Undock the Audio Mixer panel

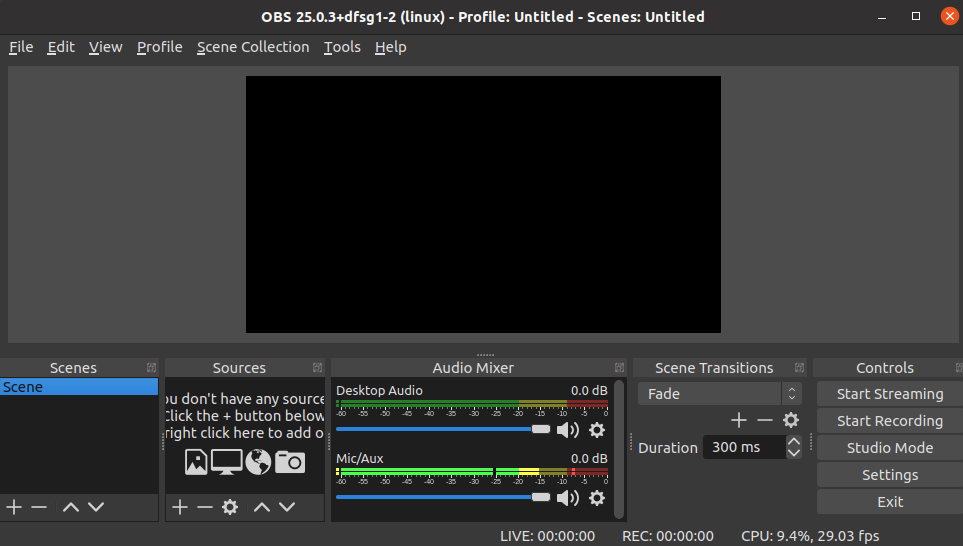click(x=619, y=368)
